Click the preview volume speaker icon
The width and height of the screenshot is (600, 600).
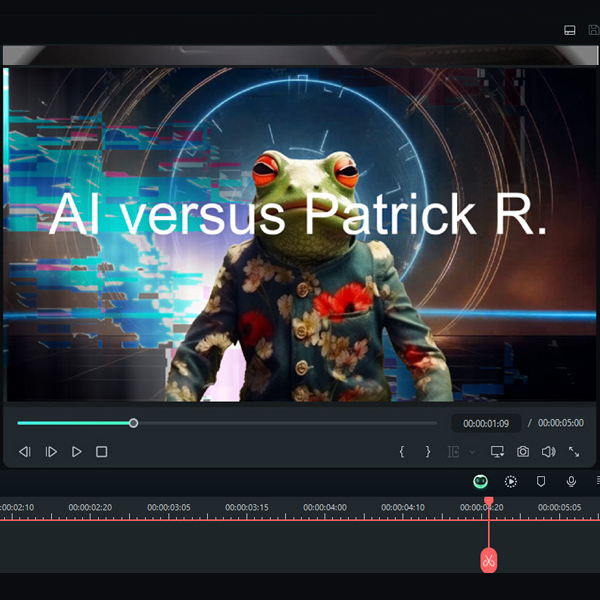point(548,452)
